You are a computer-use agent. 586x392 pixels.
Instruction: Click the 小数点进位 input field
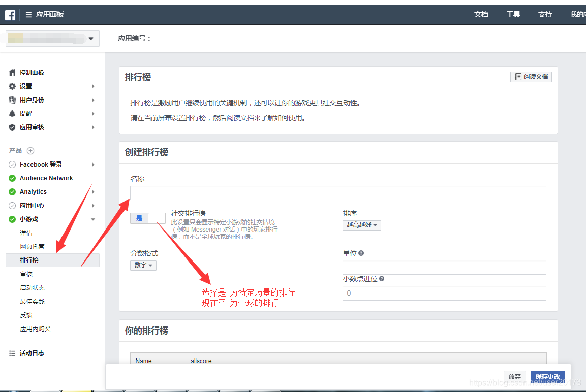click(x=444, y=293)
